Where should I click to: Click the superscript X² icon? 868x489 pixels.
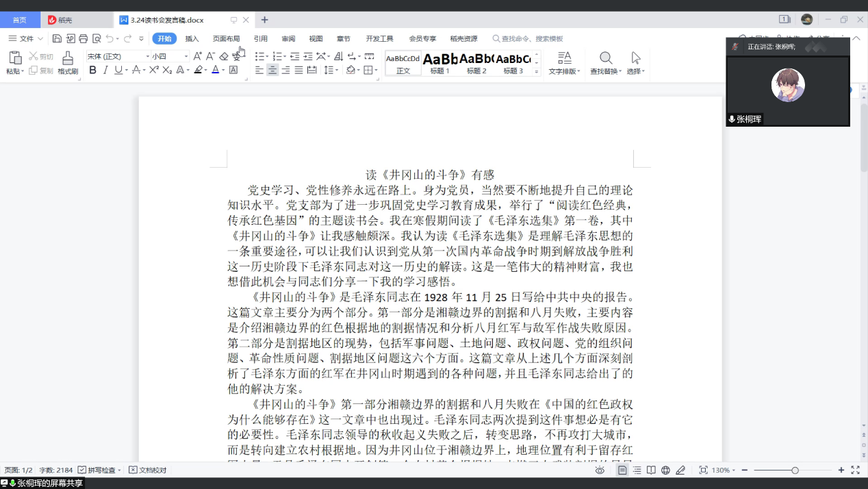(x=154, y=70)
